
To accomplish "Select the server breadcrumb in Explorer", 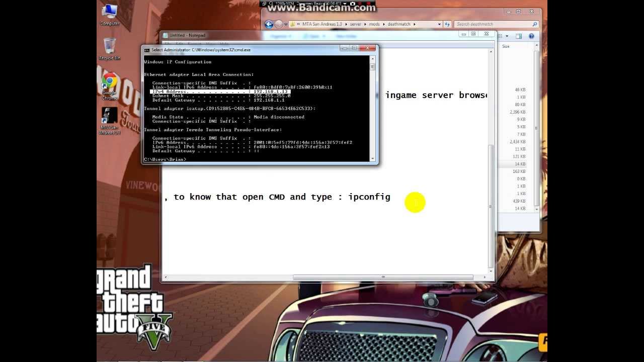I will [x=355, y=24].
